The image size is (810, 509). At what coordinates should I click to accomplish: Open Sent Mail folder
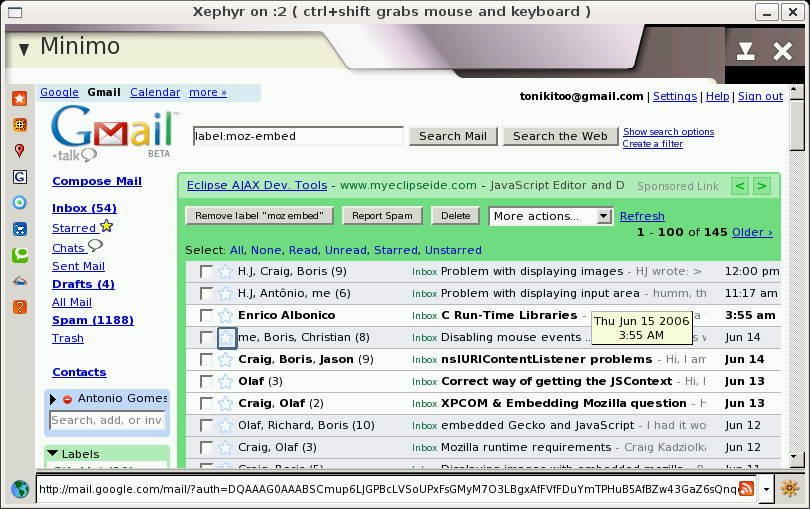tap(79, 266)
